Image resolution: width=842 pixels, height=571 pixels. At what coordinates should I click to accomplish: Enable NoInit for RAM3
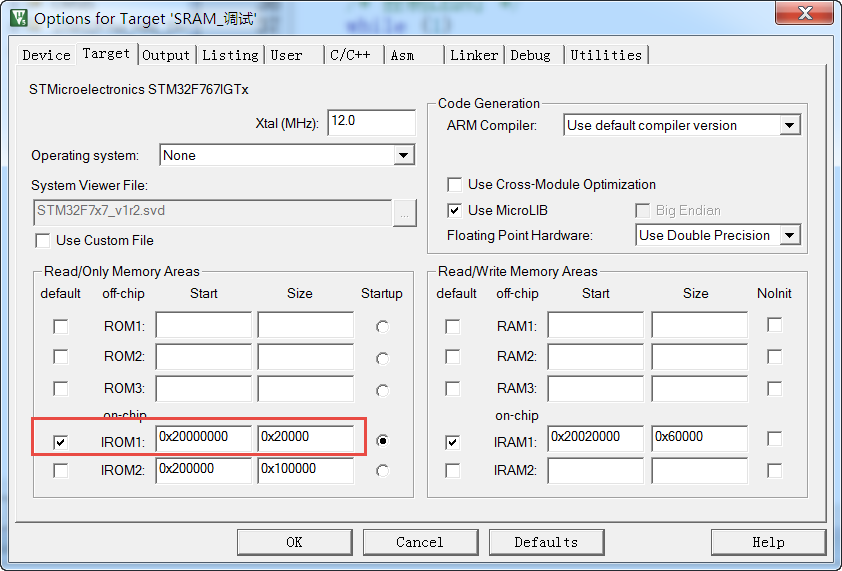(774, 388)
